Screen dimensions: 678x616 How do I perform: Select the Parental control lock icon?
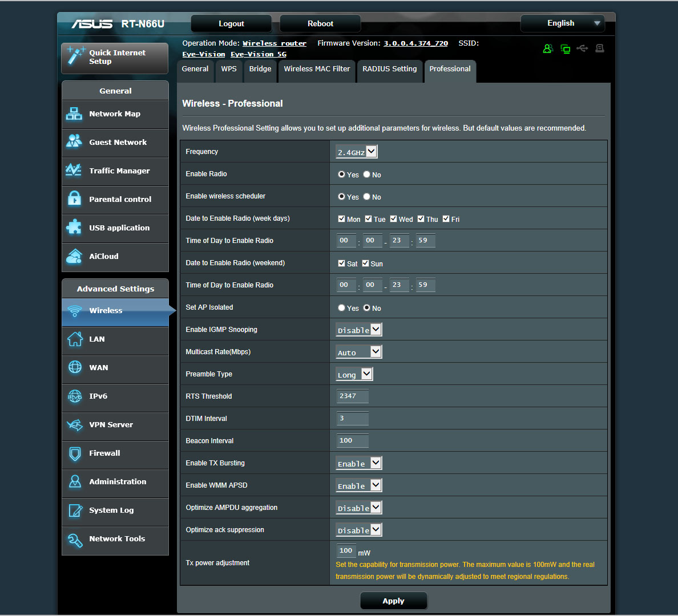(x=74, y=198)
